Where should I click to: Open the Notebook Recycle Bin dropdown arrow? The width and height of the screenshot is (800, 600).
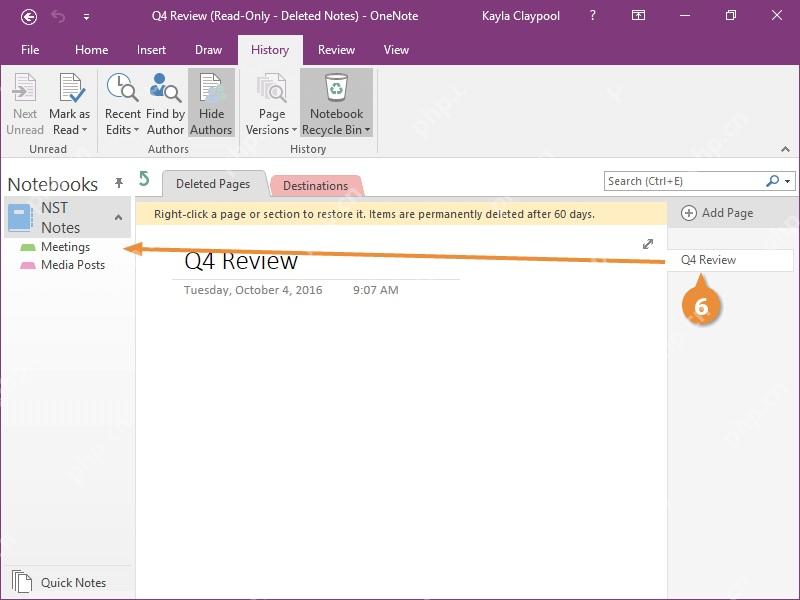[367, 130]
